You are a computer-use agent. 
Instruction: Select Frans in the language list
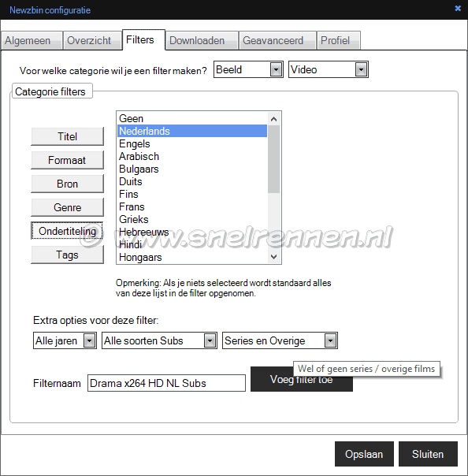coord(192,206)
